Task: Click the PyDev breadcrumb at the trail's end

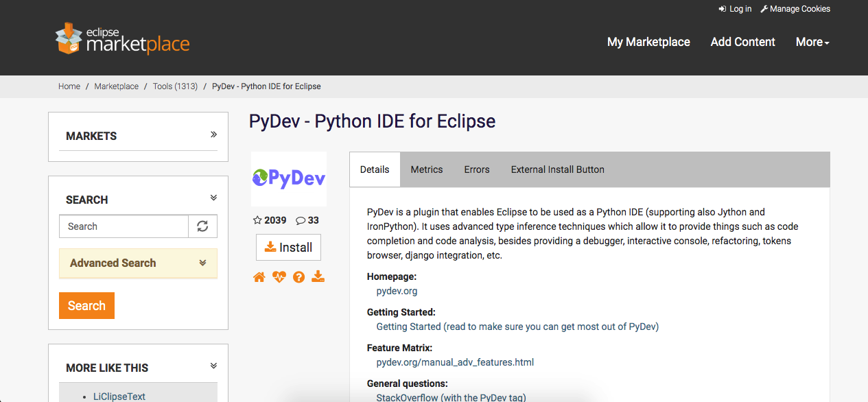Action: [266, 86]
